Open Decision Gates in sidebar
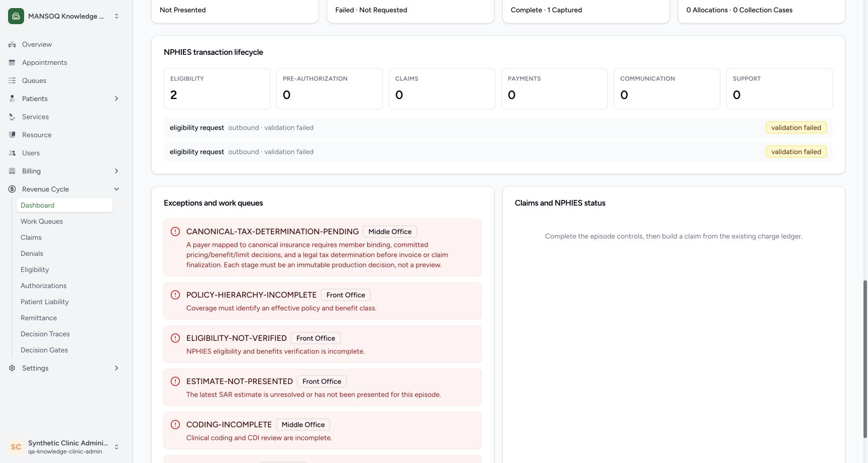 pos(64,350)
